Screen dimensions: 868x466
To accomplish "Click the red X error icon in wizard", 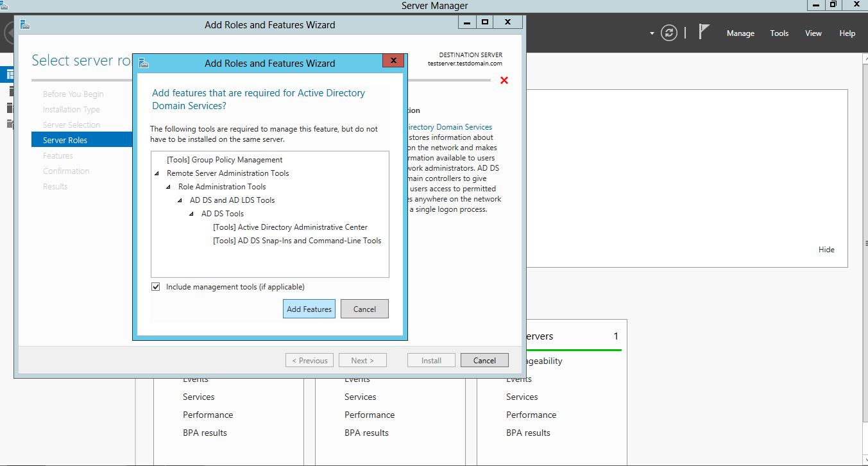I will pos(504,80).
